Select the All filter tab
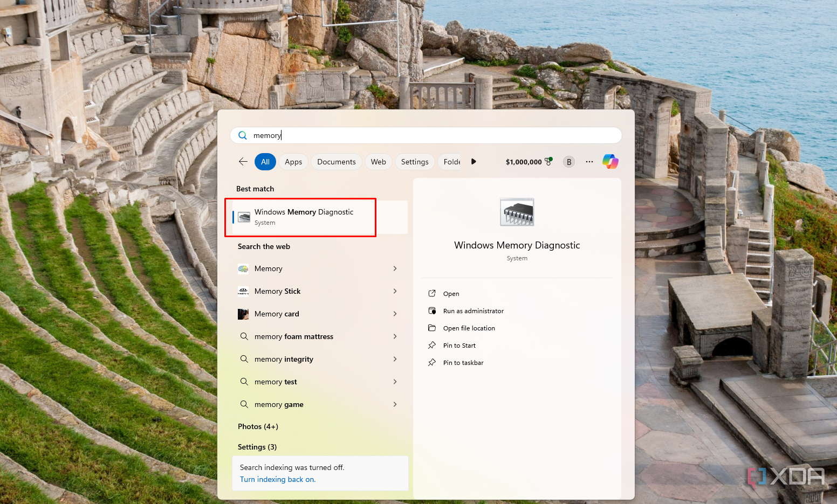837x504 pixels. [x=265, y=162]
